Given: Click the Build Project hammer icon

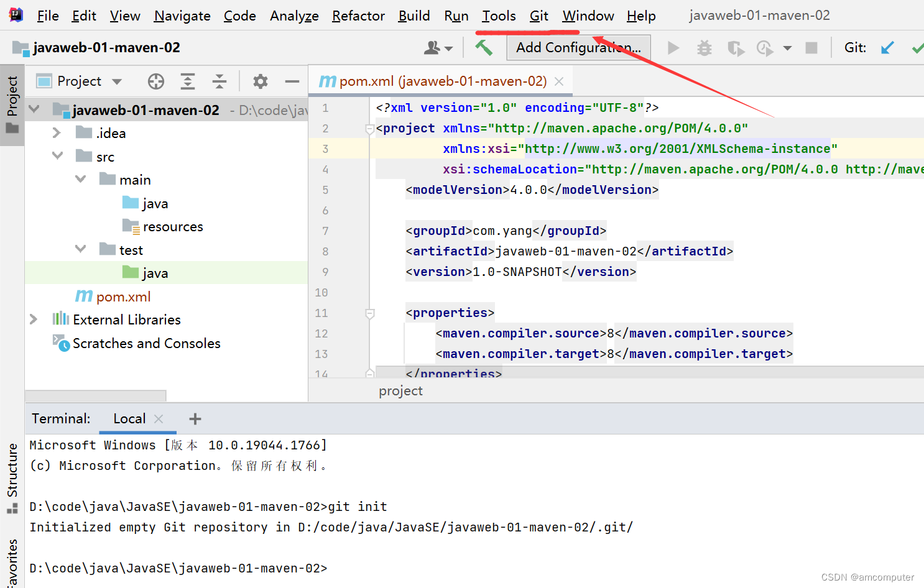Looking at the screenshot, I should tap(484, 47).
